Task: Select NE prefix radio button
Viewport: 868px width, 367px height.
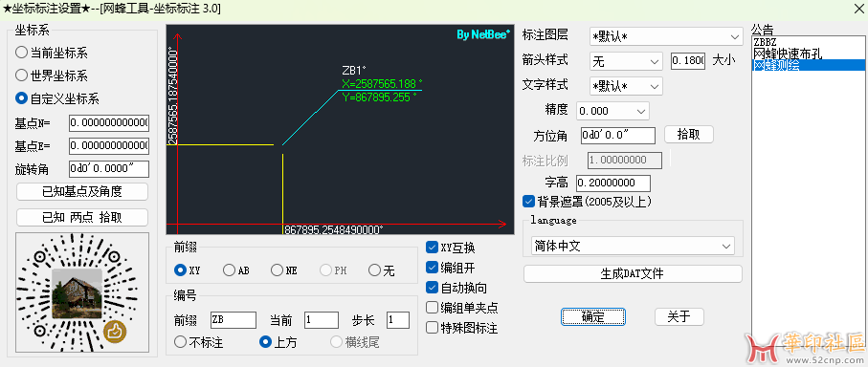Action: point(284,270)
